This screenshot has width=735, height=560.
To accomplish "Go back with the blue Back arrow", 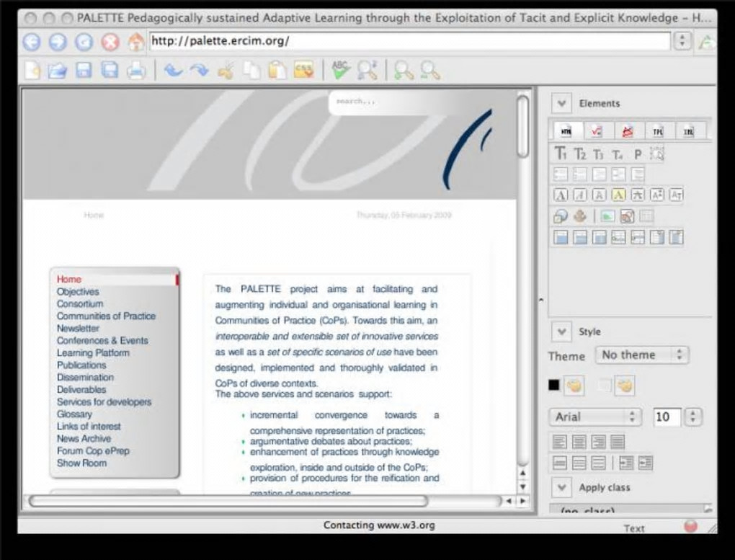I will point(32,43).
